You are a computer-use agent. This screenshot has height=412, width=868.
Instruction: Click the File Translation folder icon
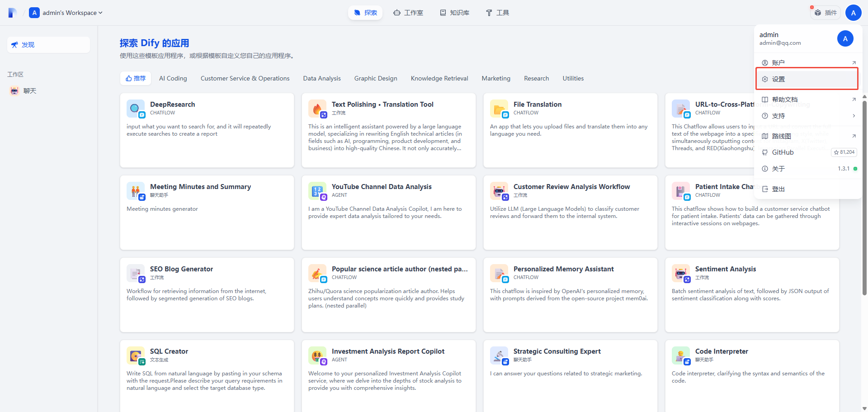tap(499, 109)
